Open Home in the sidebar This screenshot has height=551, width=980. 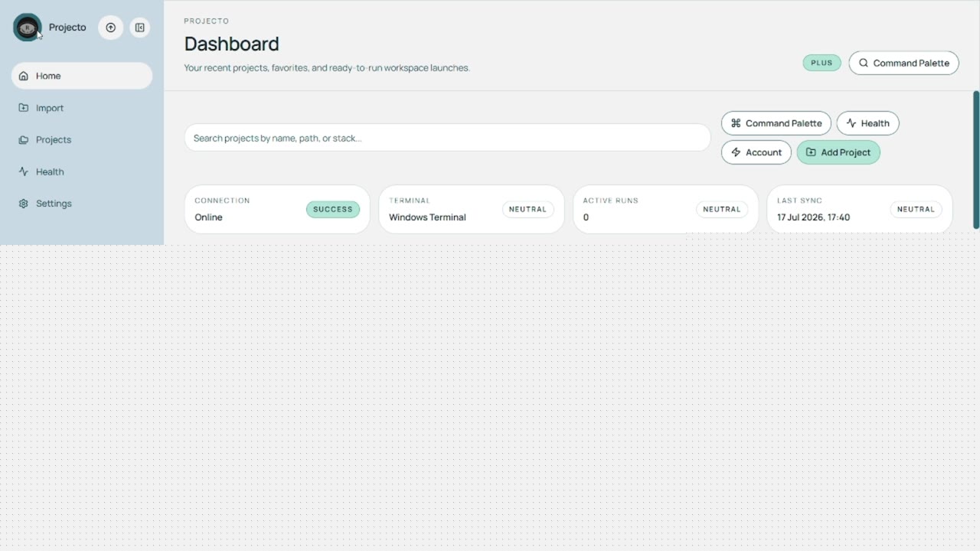point(82,76)
